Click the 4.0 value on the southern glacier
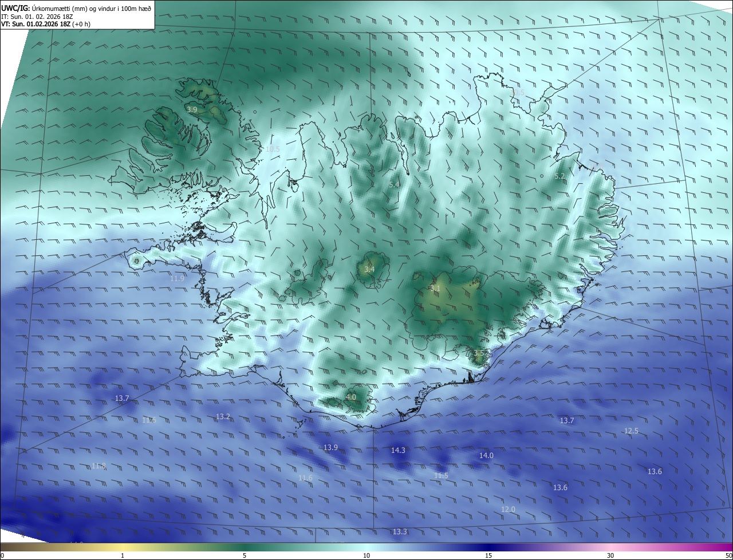733x560 pixels. point(351,397)
